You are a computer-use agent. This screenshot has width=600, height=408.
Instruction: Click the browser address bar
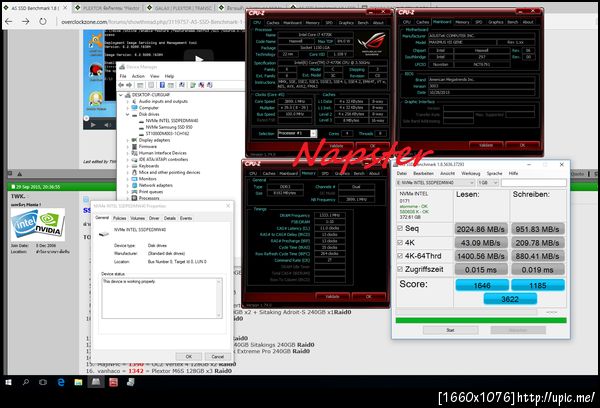click(151, 22)
